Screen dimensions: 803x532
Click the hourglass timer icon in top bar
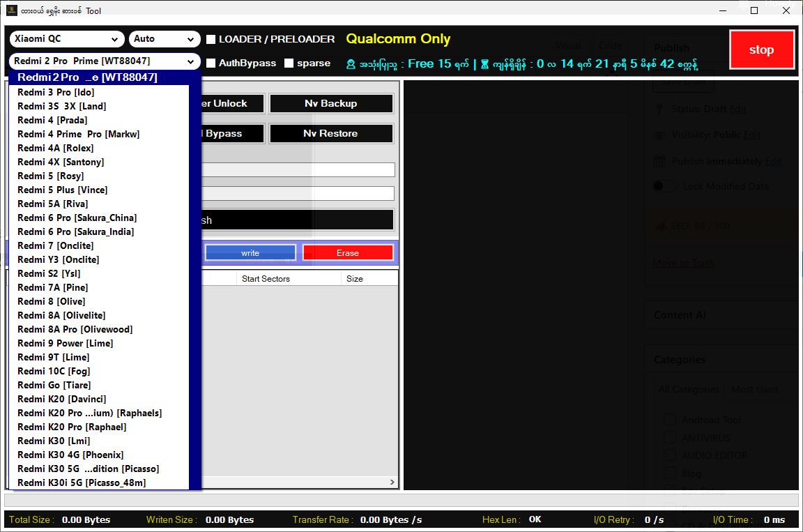pyautogui.click(x=484, y=63)
